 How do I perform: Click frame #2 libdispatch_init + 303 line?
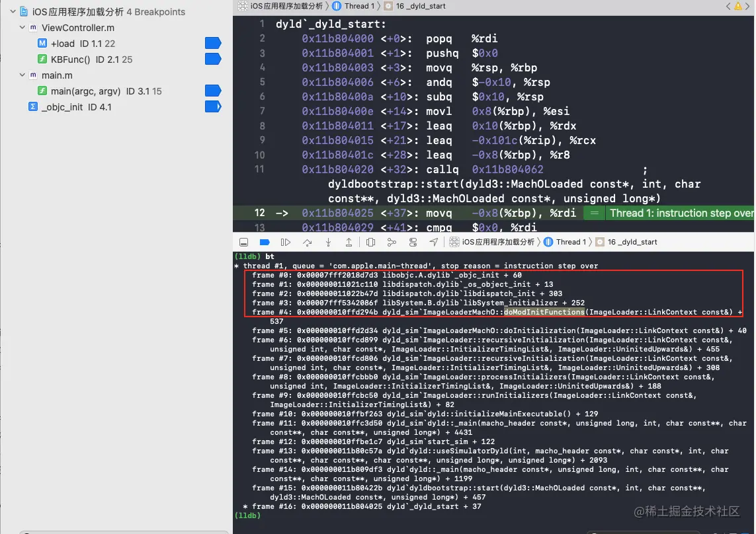[407, 293]
